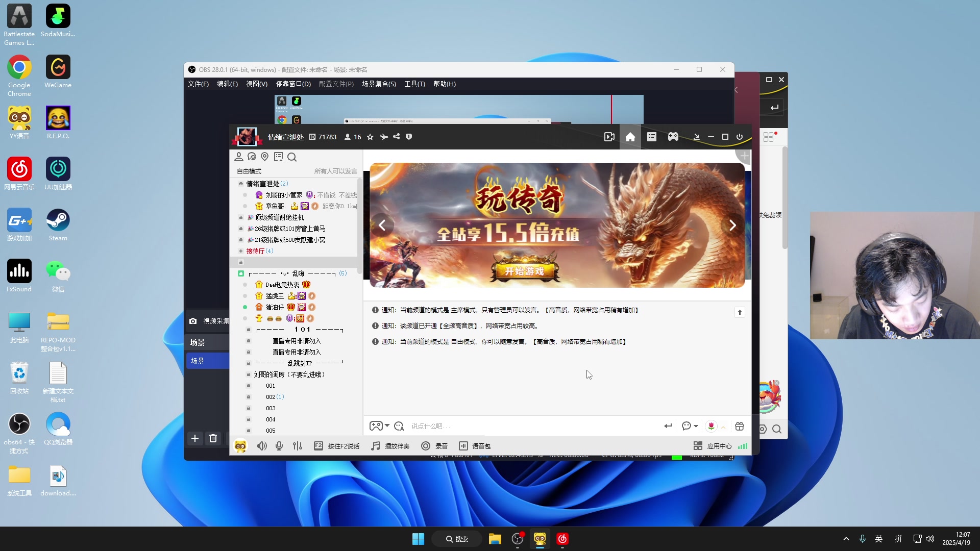This screenshot has width=980, height=551.
Task: Open OBS 场景集合(S) menu
Action: [x=379, y=84]
